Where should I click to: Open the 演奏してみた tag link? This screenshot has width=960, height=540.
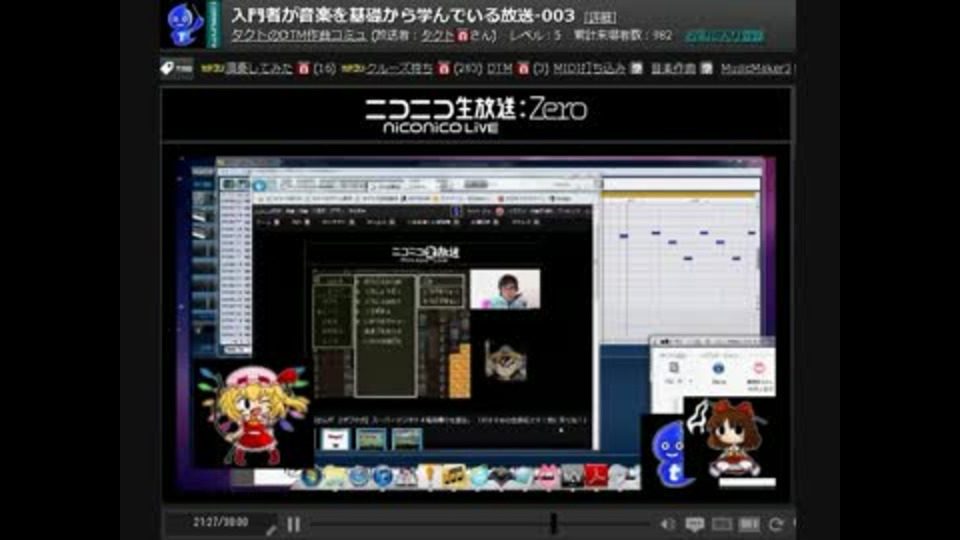[x=259, y=69]
